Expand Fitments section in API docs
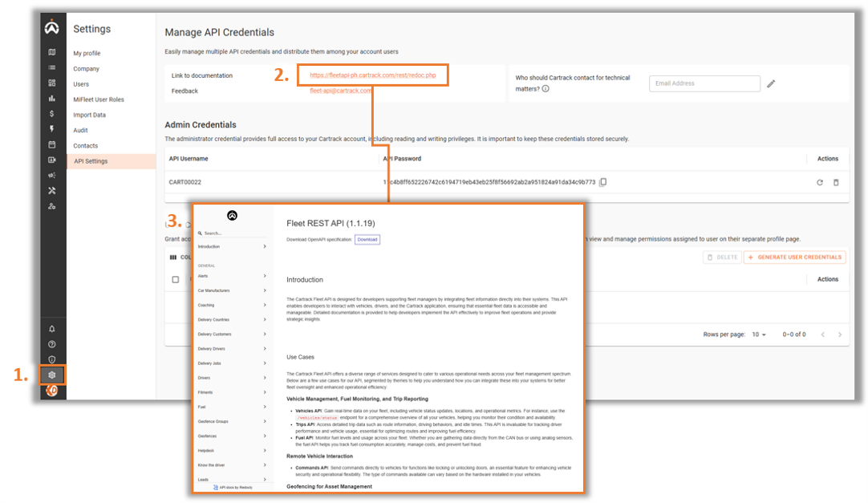The height and width of the screenshot is (503, 868). pos(233,392)
